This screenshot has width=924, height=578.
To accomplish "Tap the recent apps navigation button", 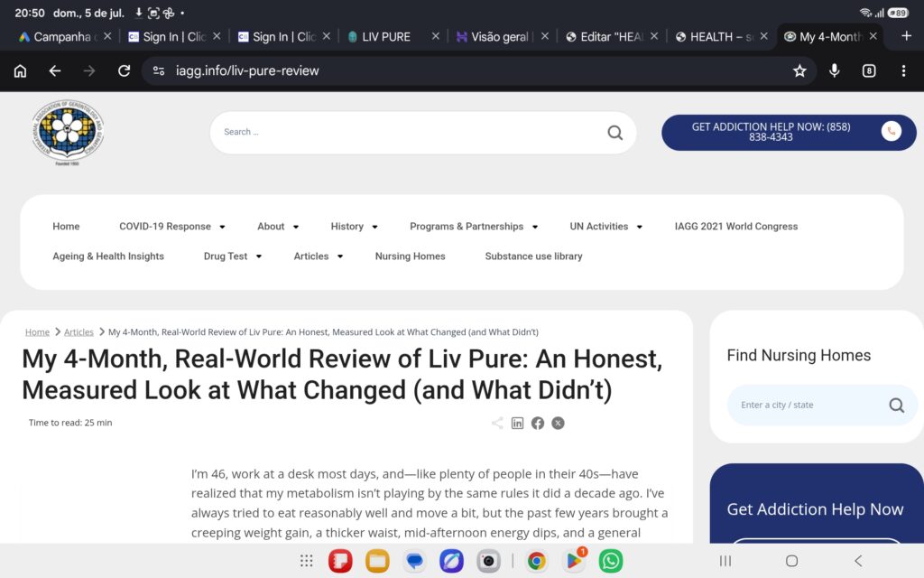I will point(725,561).
